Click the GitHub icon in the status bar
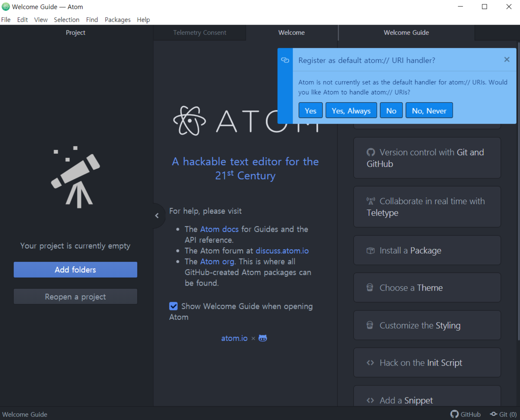Screen dimensions: 520x420 [454, 414]
